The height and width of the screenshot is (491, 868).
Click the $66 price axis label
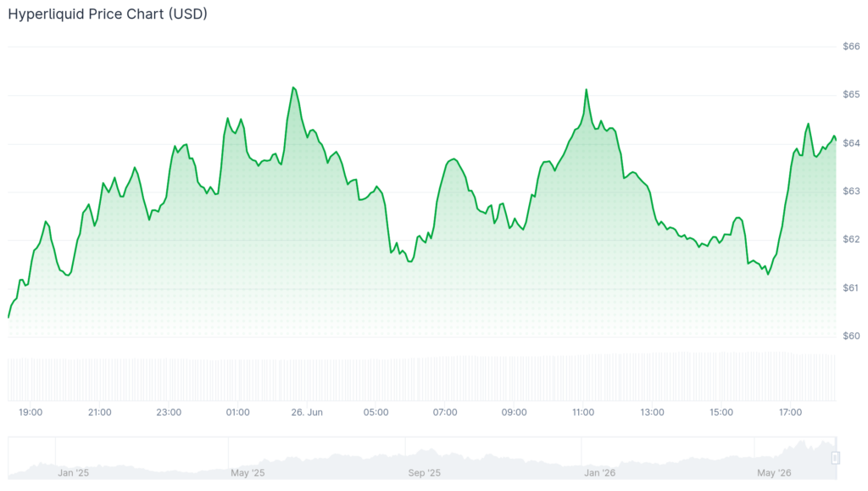coord(851,47)
